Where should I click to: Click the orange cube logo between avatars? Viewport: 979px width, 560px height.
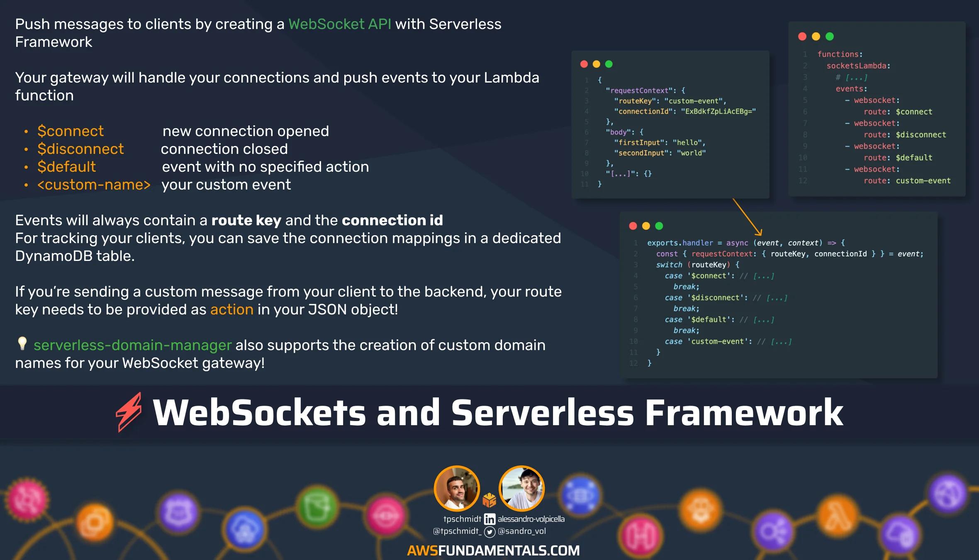[x=489, y=500]
